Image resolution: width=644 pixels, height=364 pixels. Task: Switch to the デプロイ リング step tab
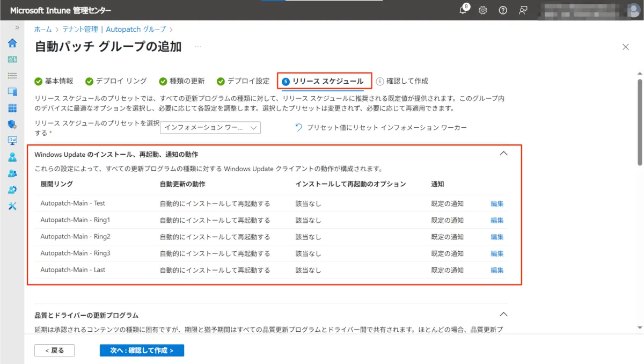point(116,81)
